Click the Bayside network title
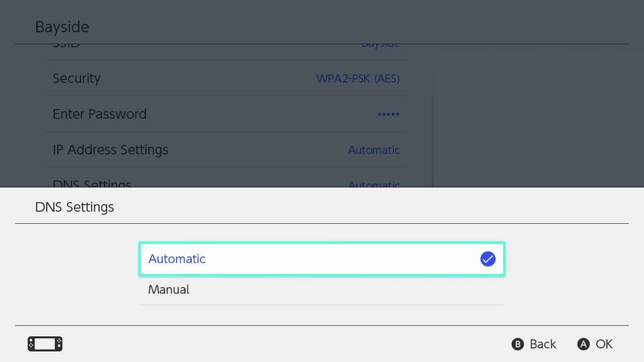 tap(62, 26)
